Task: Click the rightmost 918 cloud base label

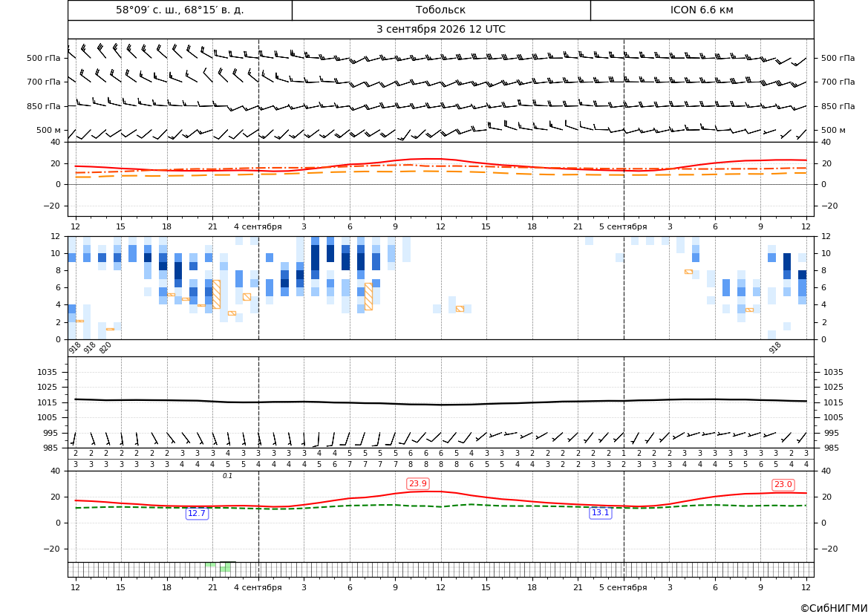Action: [x=775, y=347]
